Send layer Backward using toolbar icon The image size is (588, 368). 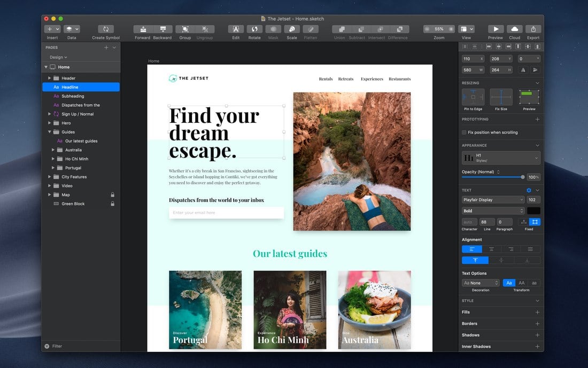(163, 29)
